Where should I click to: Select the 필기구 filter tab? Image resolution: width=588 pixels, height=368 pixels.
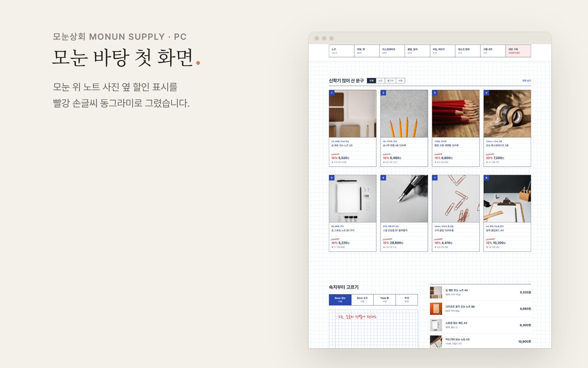point(390,81)
